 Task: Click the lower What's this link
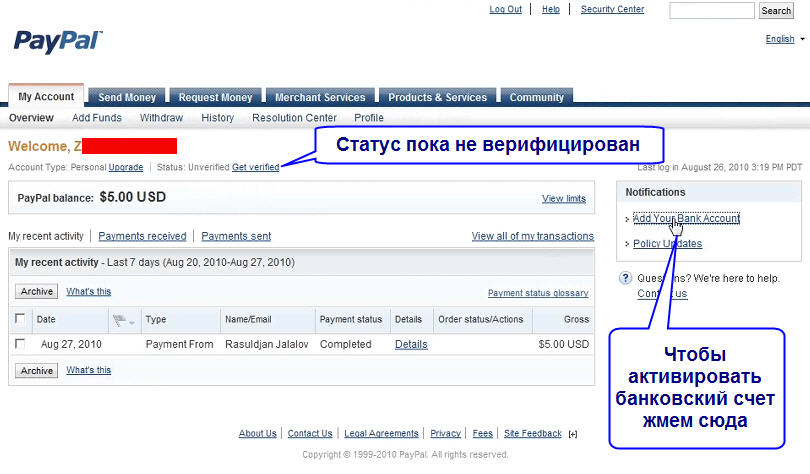coord(88,370)
